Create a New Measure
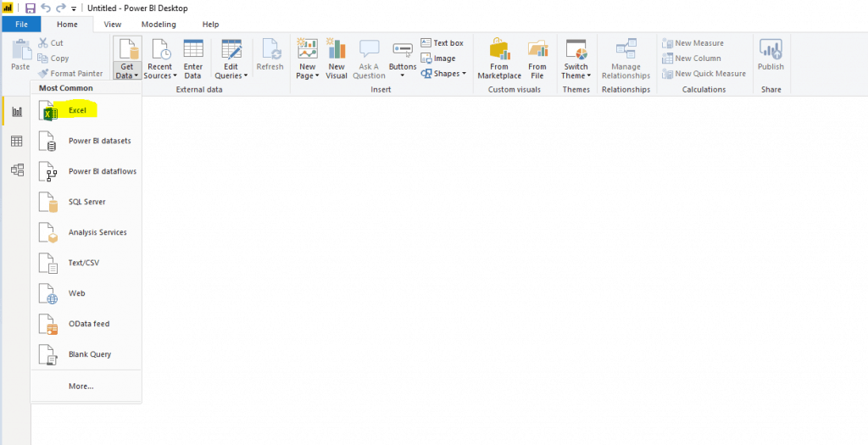Image resolution: width=868 pixels, height=445 pixels. 693,42
